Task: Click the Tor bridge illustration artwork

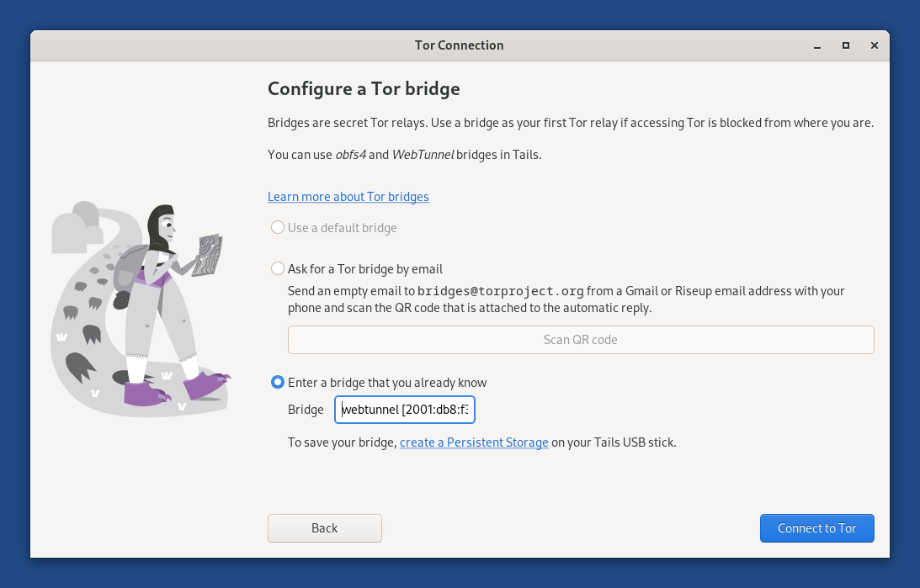Action: tap(139, 309)
